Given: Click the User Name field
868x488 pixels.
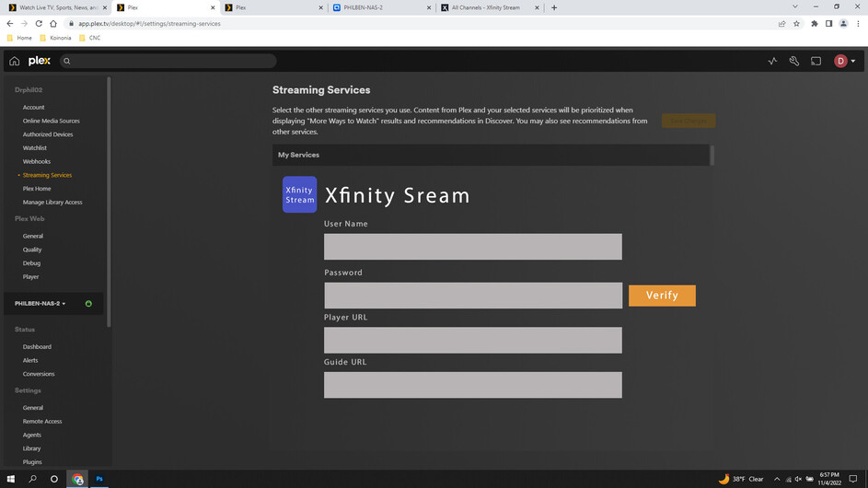Looking at the screenshot, I should click(473, 247).
